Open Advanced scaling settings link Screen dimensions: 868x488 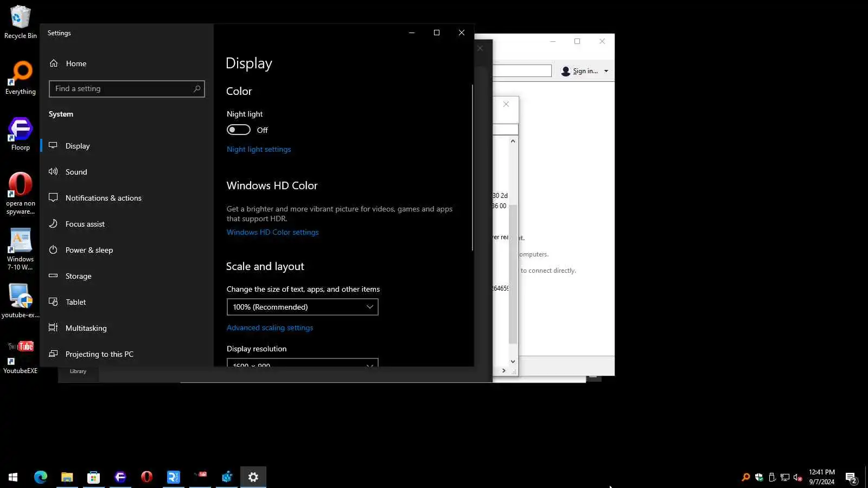[x=270, y=328]
